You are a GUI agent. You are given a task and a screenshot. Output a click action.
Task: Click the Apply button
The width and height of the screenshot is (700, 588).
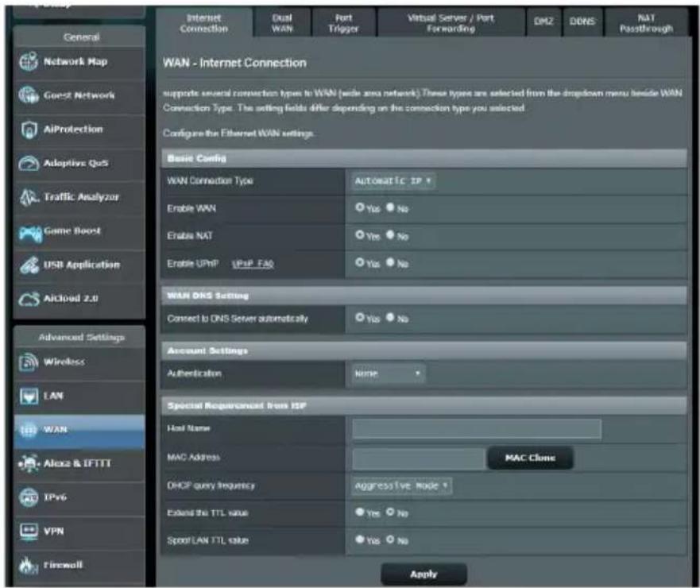pyautogui.click(x=423, y=574)
